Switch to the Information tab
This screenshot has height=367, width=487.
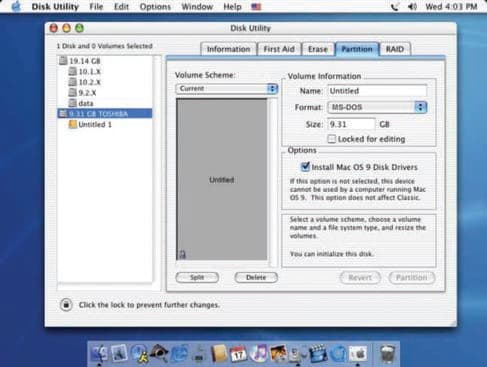(228, 49)
